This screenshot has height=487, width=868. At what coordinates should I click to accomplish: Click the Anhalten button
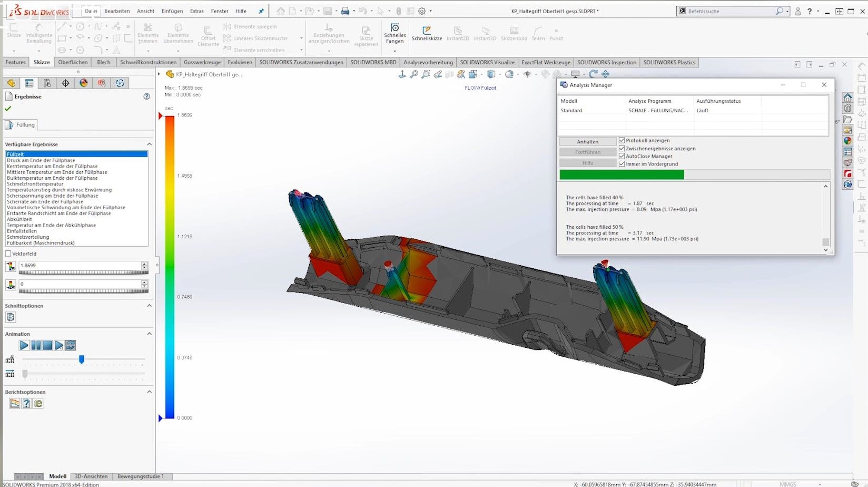tap(587, 141)
